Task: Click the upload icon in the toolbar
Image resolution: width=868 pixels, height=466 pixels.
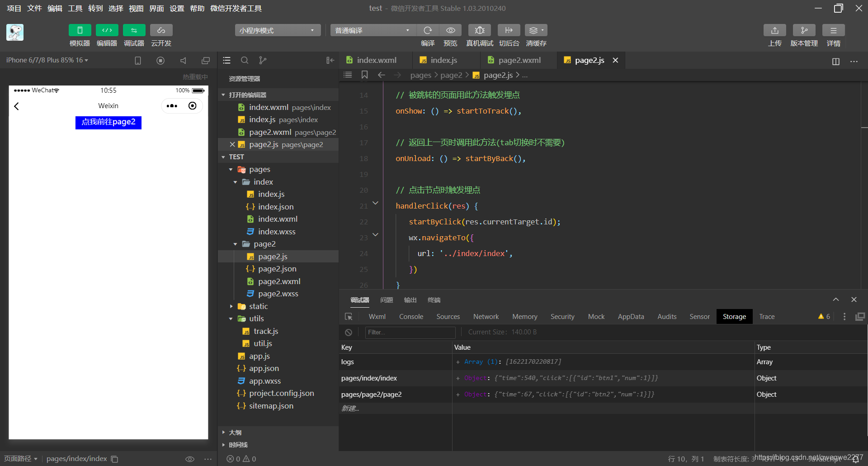Action: (x=774, y=30)
